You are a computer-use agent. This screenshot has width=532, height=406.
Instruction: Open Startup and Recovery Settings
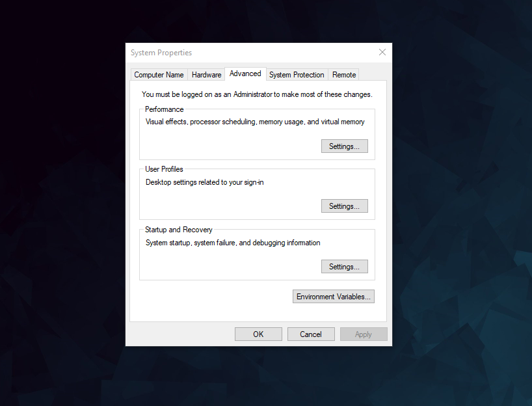tap(344, 266)
